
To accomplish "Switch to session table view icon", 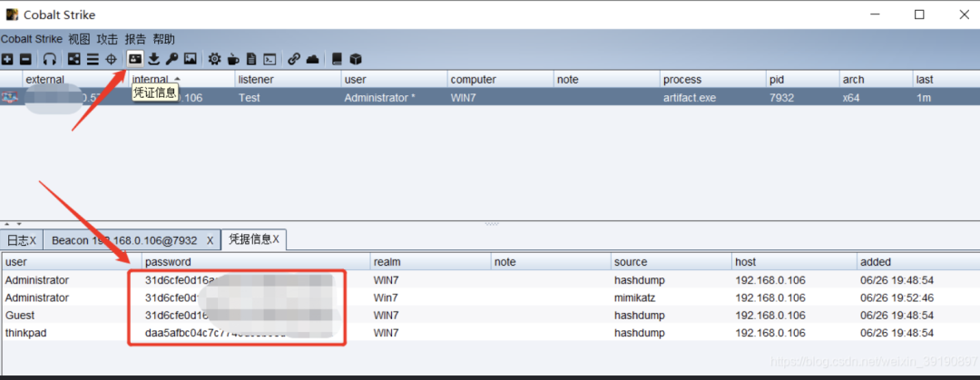I will [93, 59].
